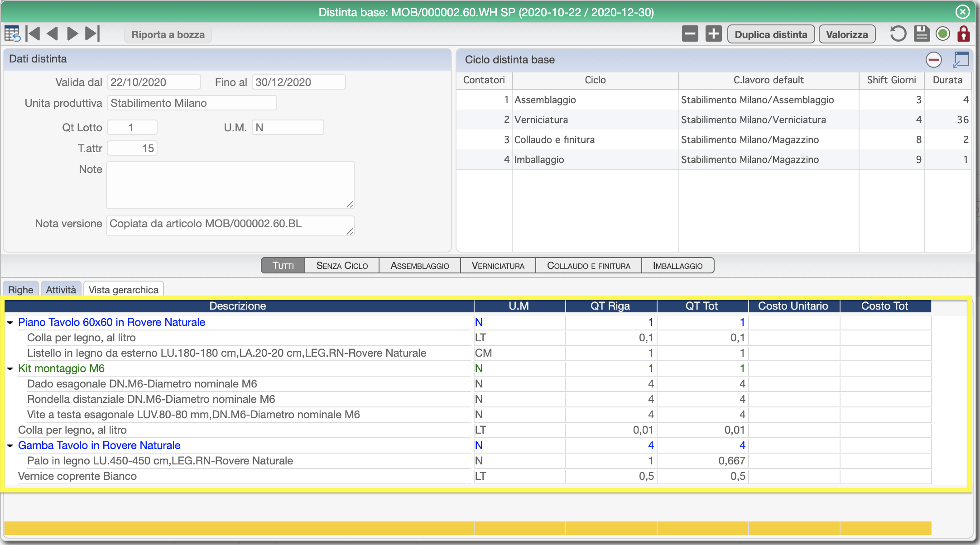Screen dimensions: 980x545
Task: Switch to the Righe tab
Action: tap(21, 290)
